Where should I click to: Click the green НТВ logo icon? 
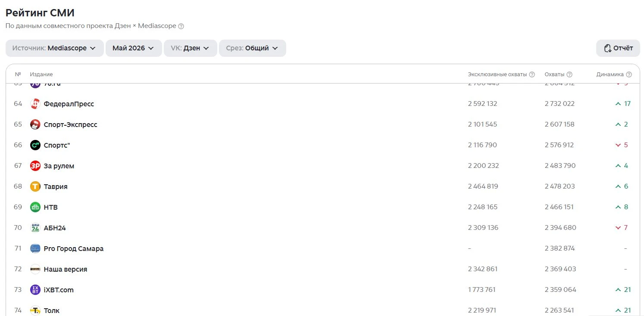click(35, 207)
